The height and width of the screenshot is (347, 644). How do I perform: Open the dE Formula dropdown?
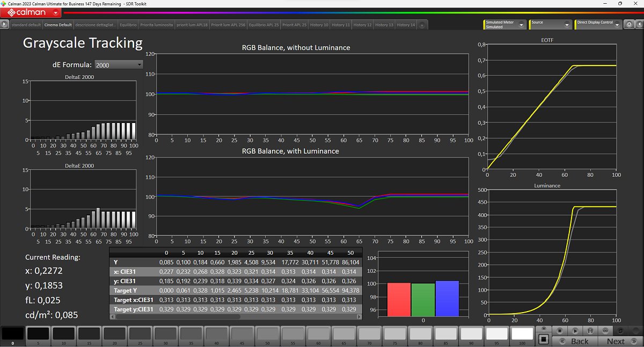[119, 64]
